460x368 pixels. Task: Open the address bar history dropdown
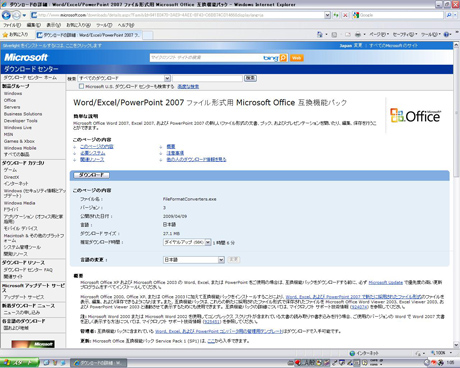[x=327, y=15]
